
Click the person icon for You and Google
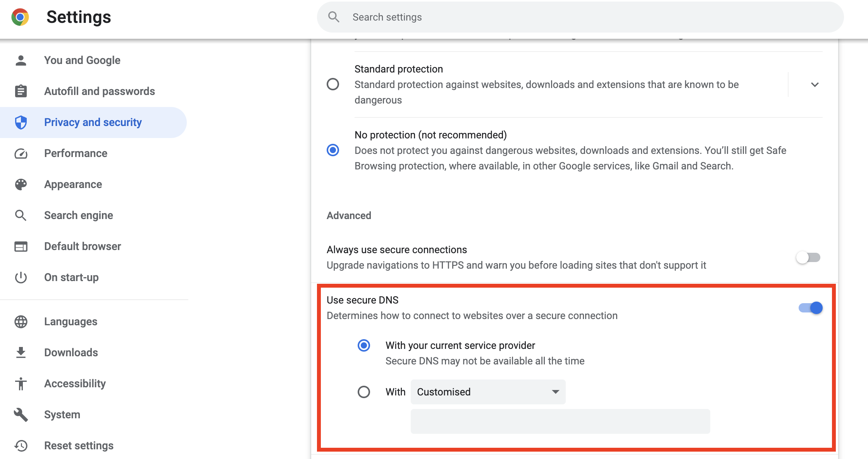[21, 60]
